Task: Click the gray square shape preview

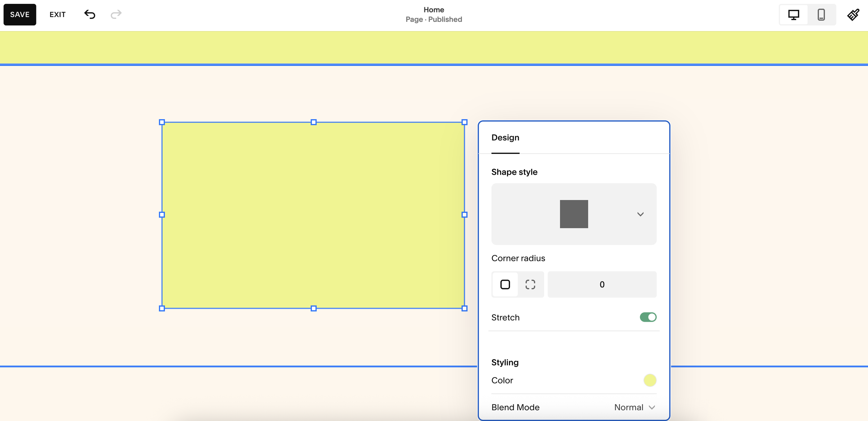Action: coord(574,214)
